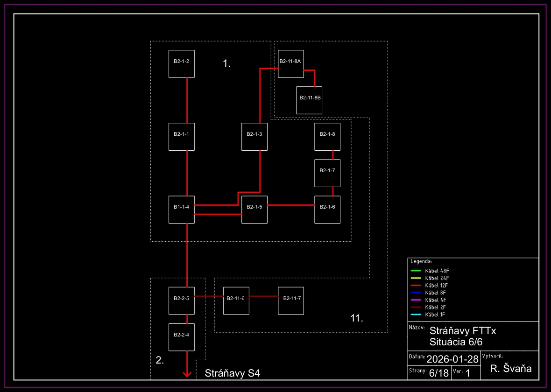Select the title text Stráňavy FTTx

pyautogui.click(x=462, y=331)
